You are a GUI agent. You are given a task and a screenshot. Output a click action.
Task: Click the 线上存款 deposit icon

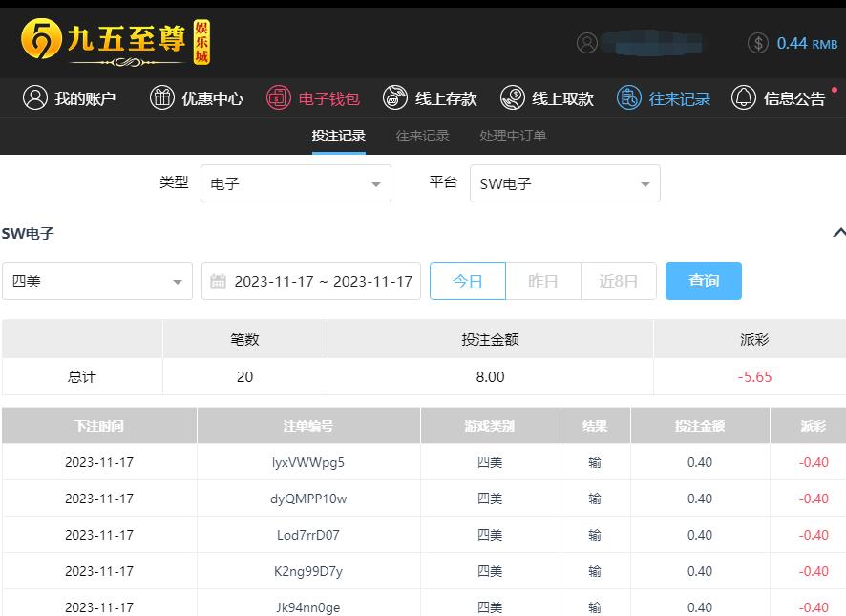point(395,97)
